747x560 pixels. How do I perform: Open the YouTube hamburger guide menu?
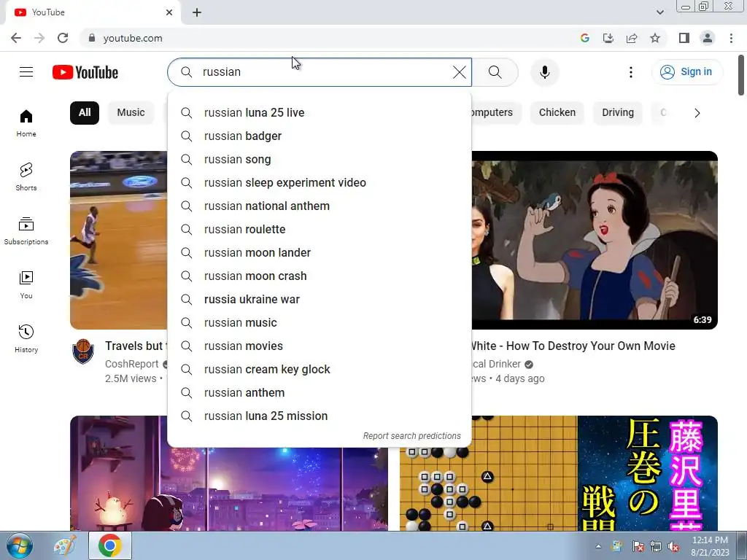tap(26, 72)
